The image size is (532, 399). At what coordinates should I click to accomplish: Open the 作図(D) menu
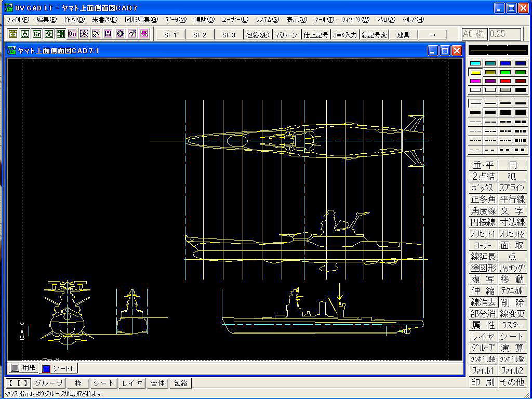pos(74,20)
